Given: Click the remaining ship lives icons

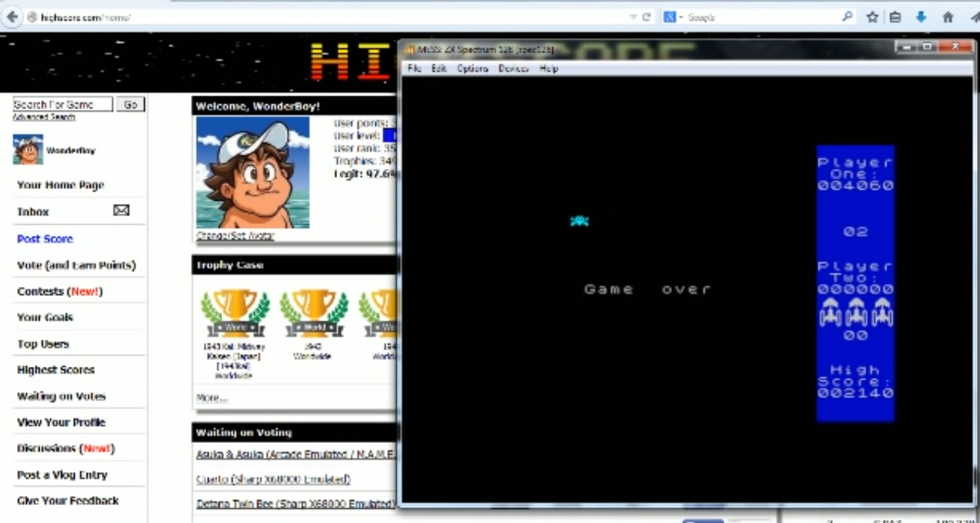Looking at the screenshot, I should point(856,312).
